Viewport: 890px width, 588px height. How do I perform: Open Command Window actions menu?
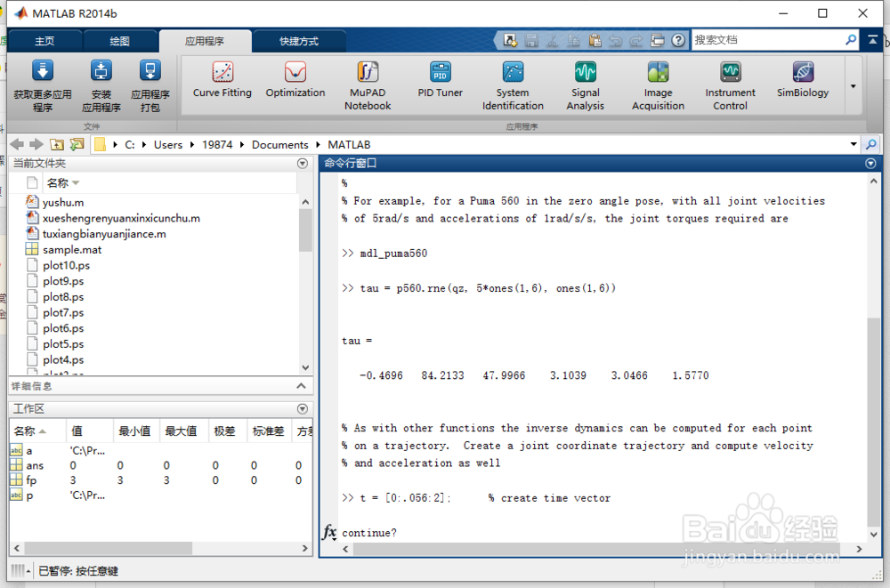[x=870, y=164]
